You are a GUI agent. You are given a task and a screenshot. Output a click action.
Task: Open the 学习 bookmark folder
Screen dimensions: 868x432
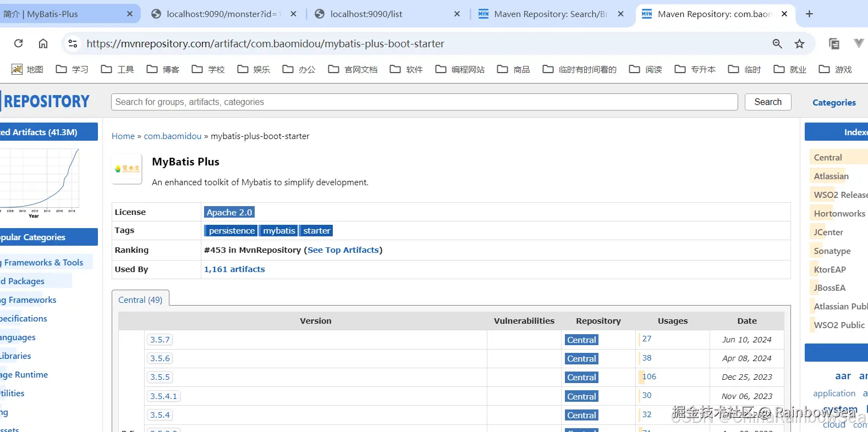click(x=72, y=69)
